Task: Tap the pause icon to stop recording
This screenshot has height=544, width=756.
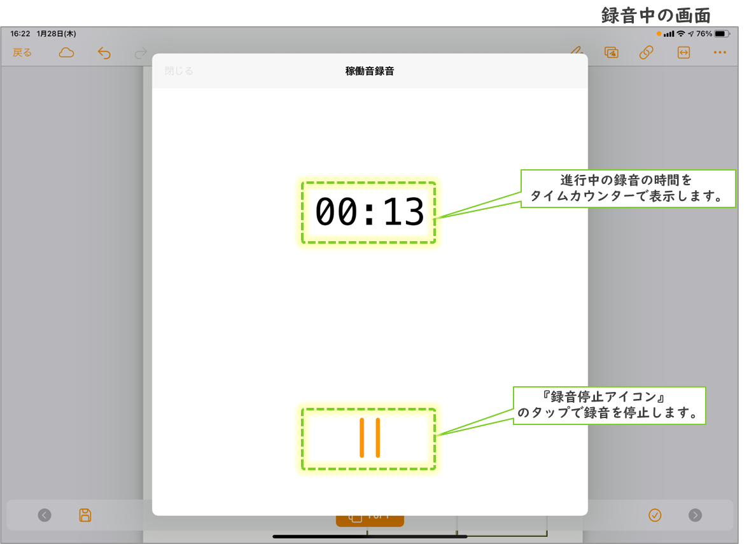Action: (369, 438)
